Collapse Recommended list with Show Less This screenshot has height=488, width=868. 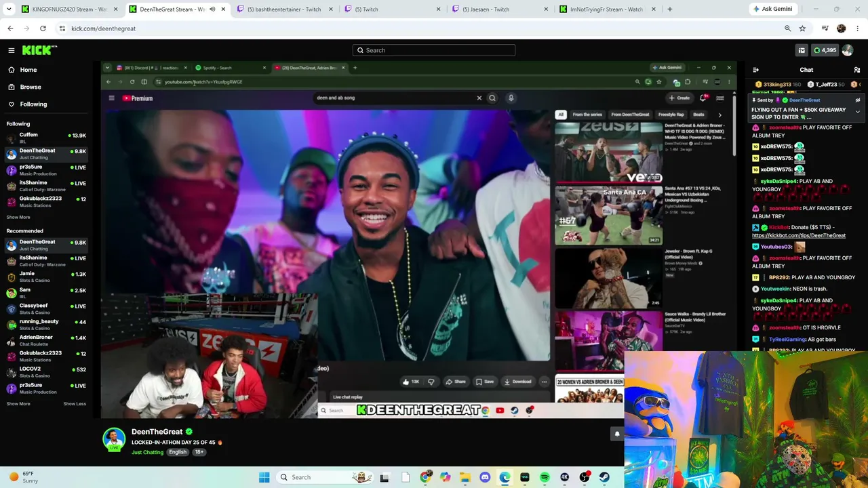tap(75, 404)
